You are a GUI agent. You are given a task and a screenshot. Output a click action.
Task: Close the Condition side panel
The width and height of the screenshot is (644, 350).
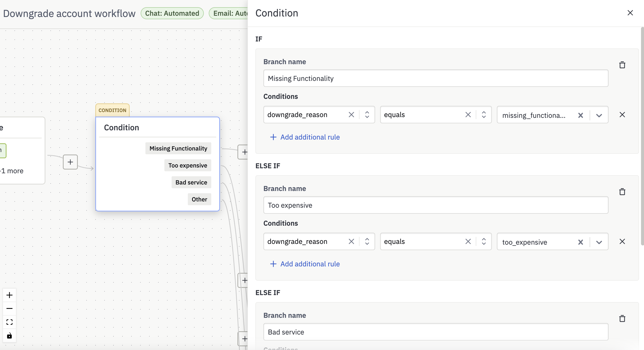click(630, 13)
